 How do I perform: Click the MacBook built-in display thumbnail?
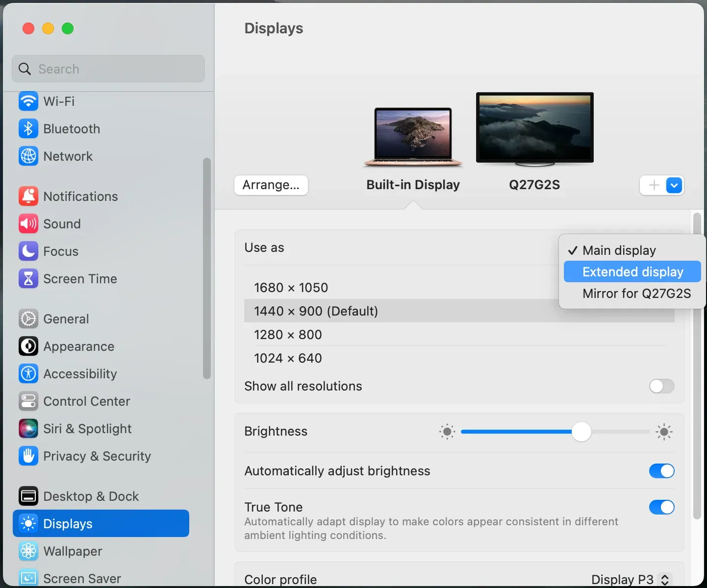coord(413,137)
